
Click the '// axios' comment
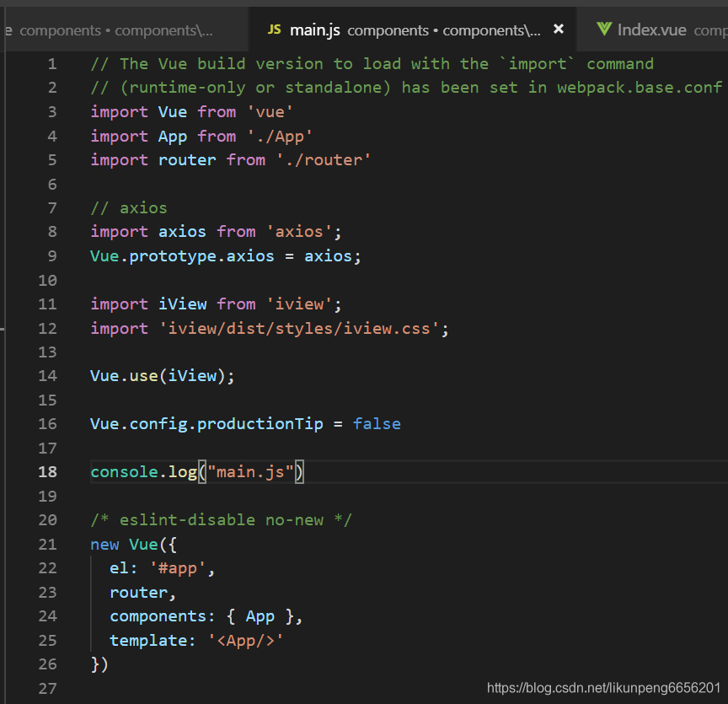coord(129,208)
